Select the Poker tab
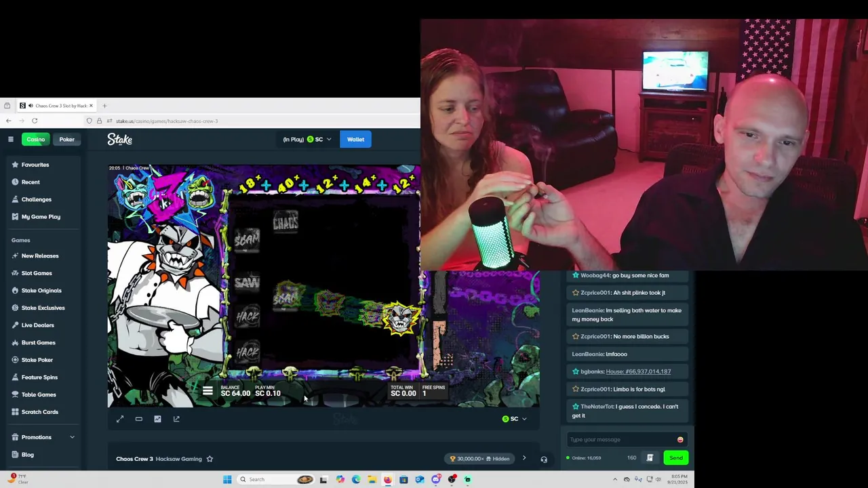Viewport: 868px width, 488px height. [66, 140]
